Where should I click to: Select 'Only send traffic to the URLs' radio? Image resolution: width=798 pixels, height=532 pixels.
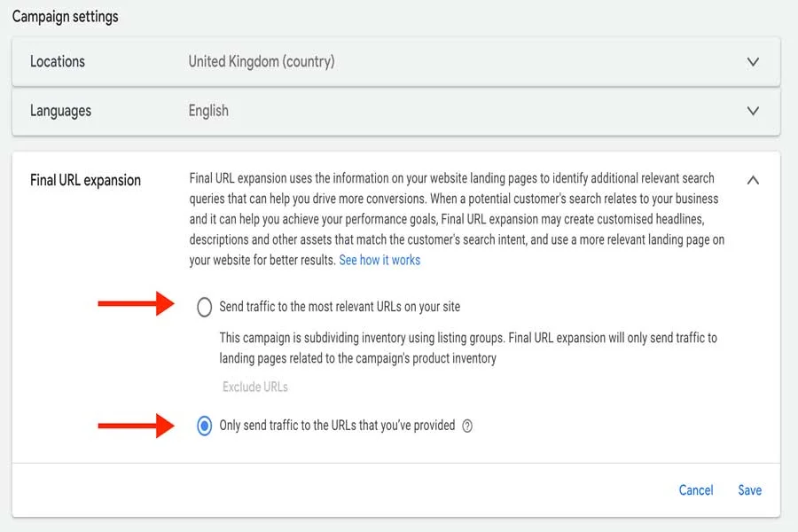(204, 426)
